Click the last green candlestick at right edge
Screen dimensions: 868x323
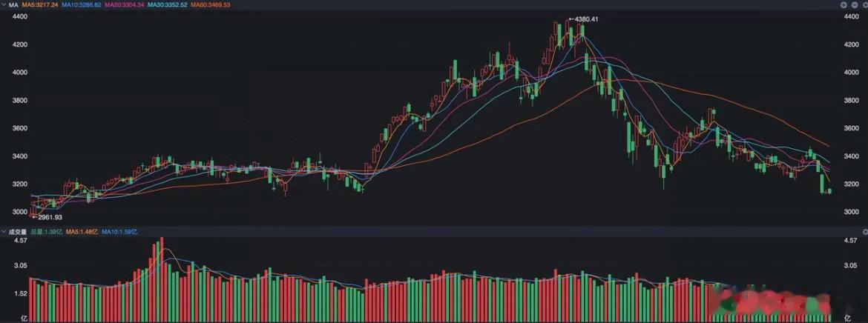(x=830, y=191)
